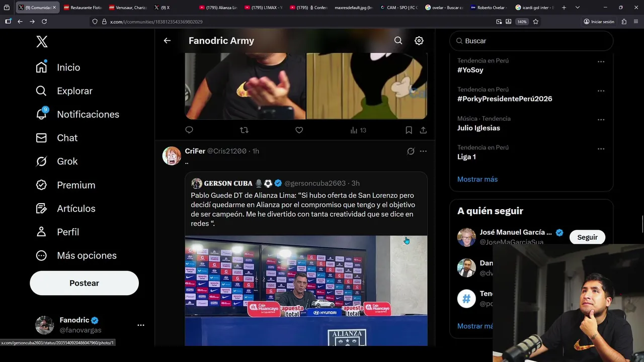Screen dimensions: 644x362
Task: Click the Fanodric profile avatar at bottom left
Action: (44, 325)
